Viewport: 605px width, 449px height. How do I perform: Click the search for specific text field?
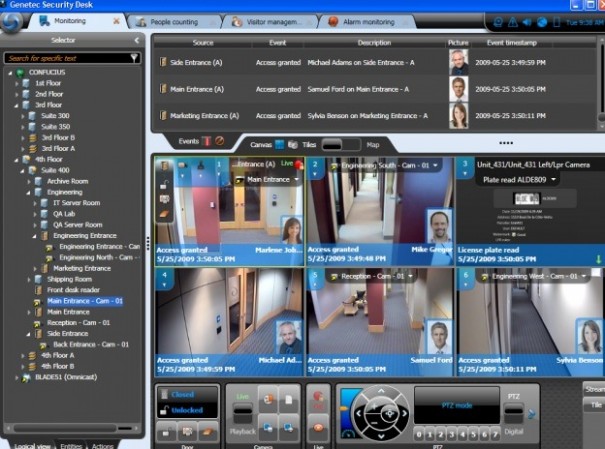[x=66, y=58]
